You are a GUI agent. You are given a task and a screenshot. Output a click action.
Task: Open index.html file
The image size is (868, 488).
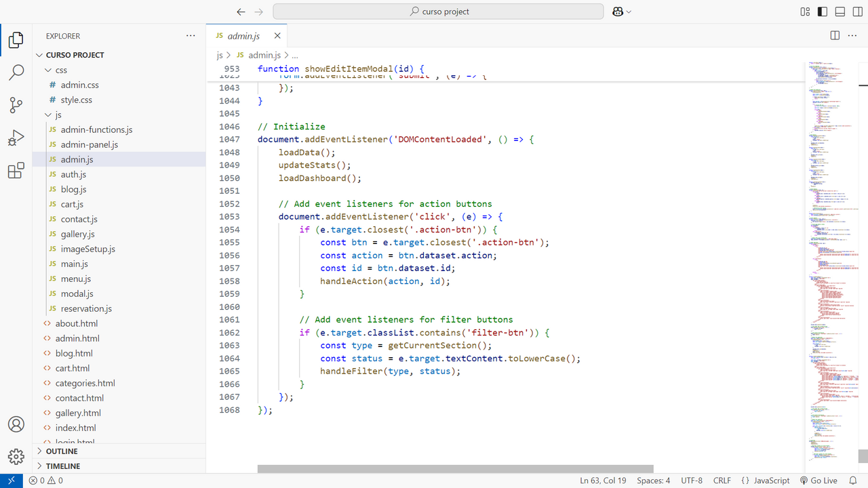(x=119, y=428)
